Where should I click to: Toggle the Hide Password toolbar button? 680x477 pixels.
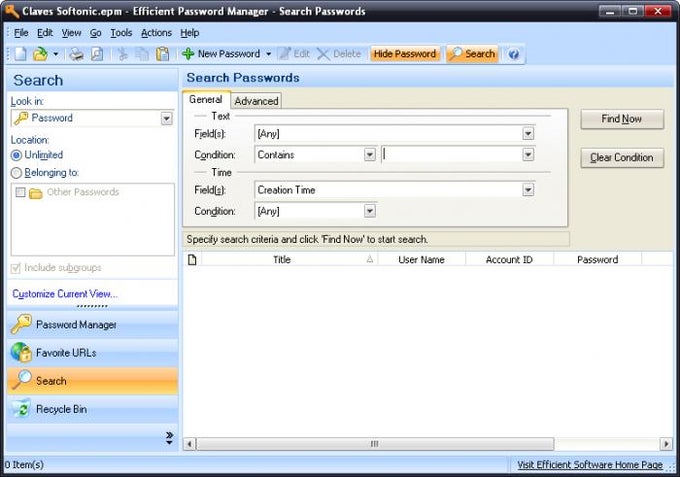tap(405, 54)
